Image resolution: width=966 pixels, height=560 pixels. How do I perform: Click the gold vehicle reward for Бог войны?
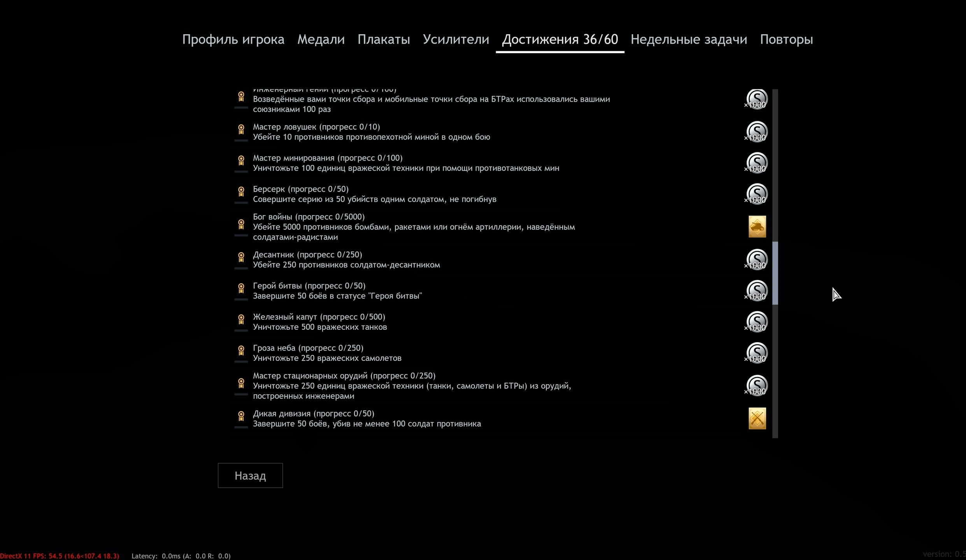point(757,227)
